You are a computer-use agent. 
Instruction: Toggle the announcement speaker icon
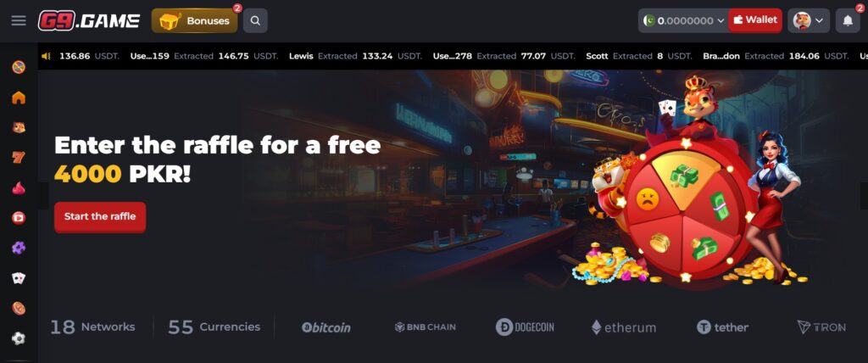pos(46,56)
